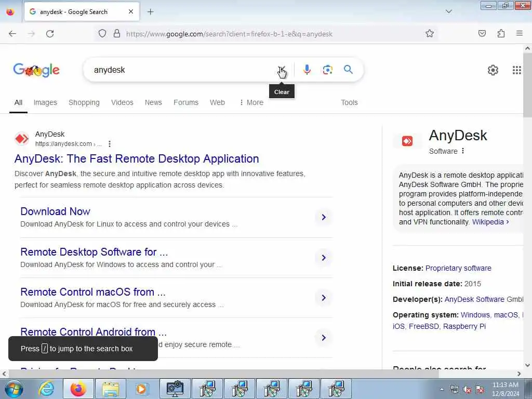Open the Firefox taskbar icon
The height and width of the screenshot is (399, 532).
[78, 389]
